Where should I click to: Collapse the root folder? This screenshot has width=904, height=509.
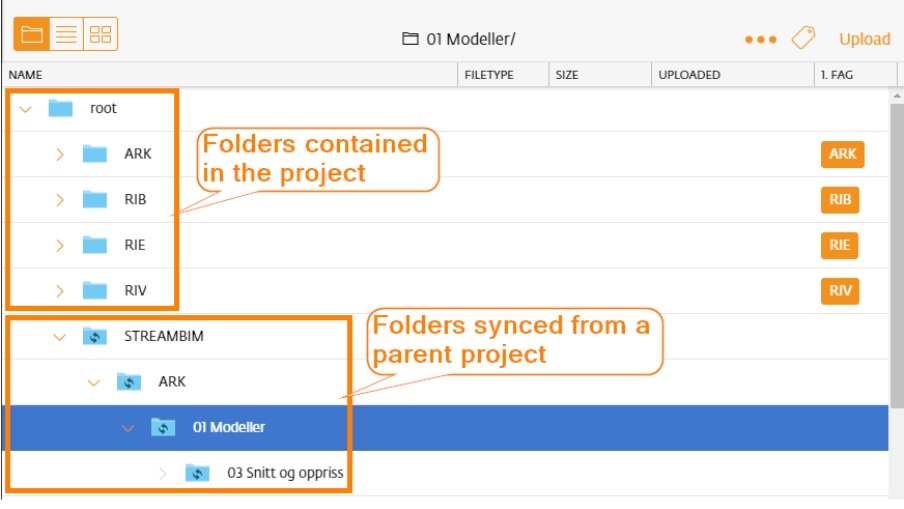25,108
